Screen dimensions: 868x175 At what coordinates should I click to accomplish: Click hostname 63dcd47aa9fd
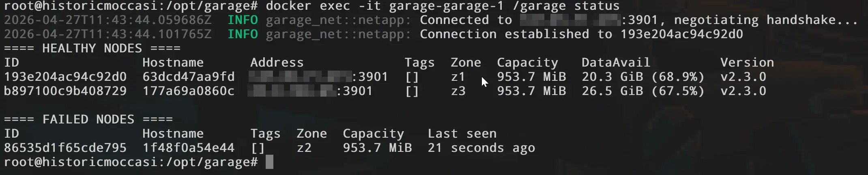(x=189, y=77)
